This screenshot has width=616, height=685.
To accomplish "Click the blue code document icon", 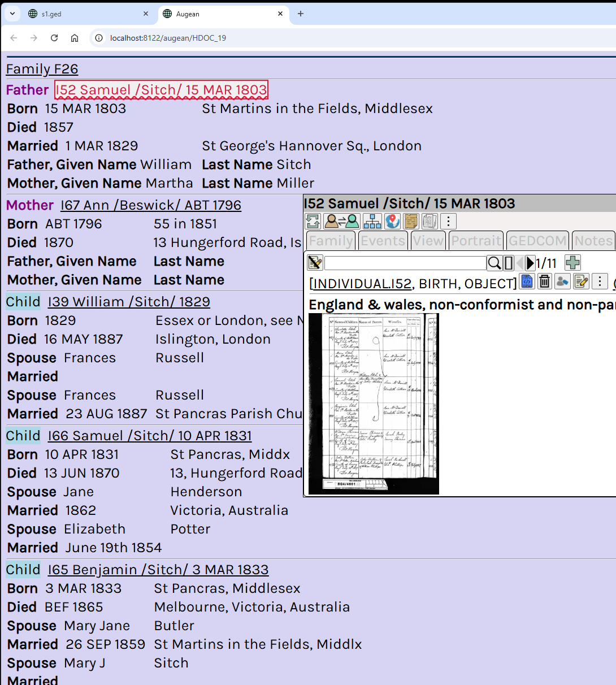I will coord(527,281).
